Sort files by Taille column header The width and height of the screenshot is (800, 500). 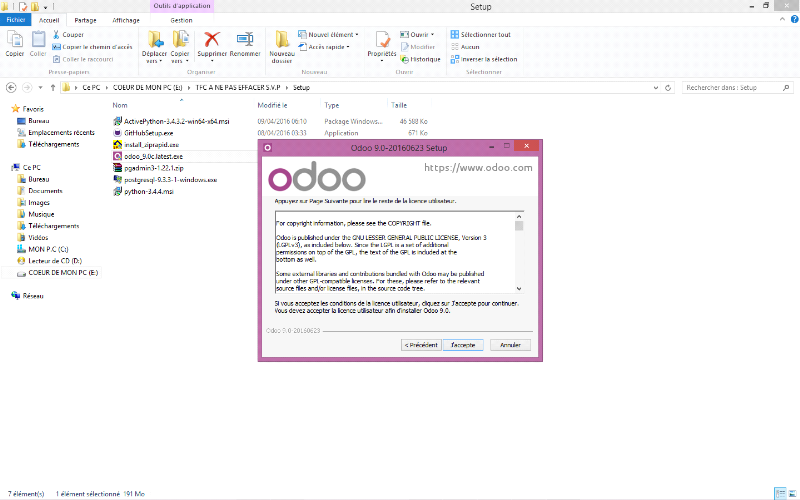(399, 105)
